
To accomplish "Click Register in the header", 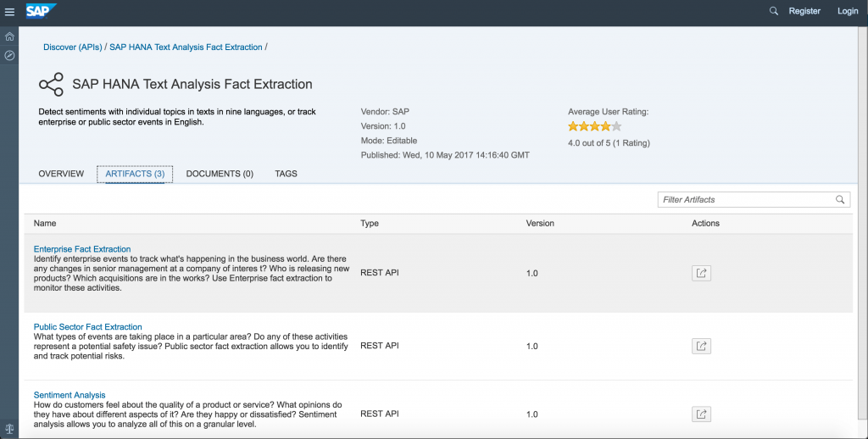I will click(804, 11).
